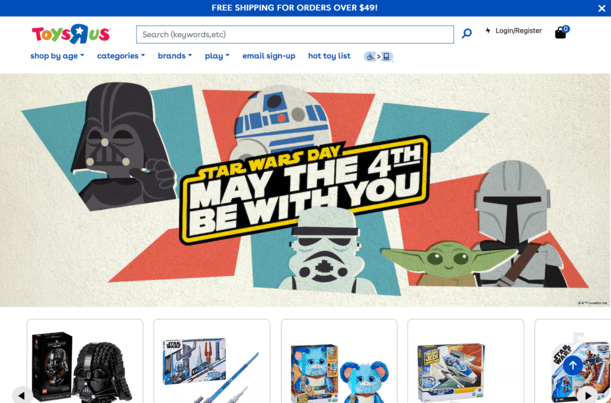The image size is (611, 403).
Task: Open the hot toy list
Action: (x=329, y=56)
